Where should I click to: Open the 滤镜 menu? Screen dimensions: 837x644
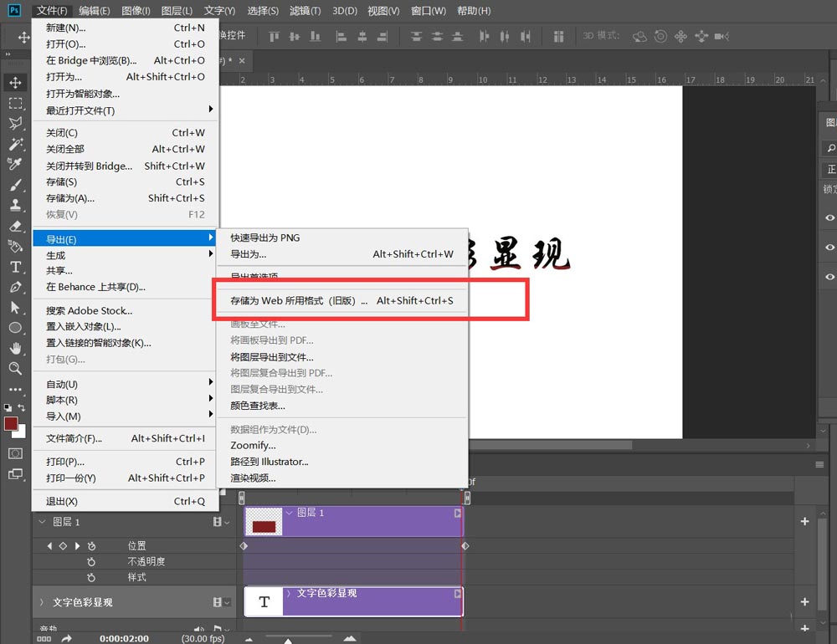tap(305, 11)
